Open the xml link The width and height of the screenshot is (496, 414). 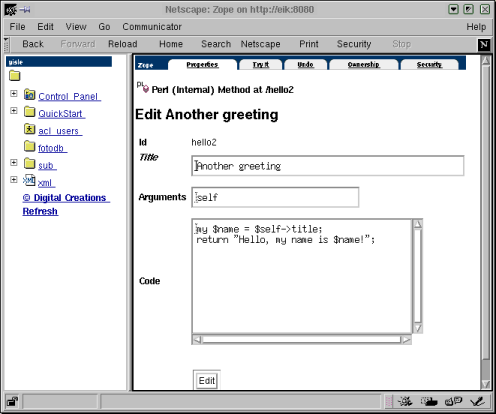(x=46, y=183)
